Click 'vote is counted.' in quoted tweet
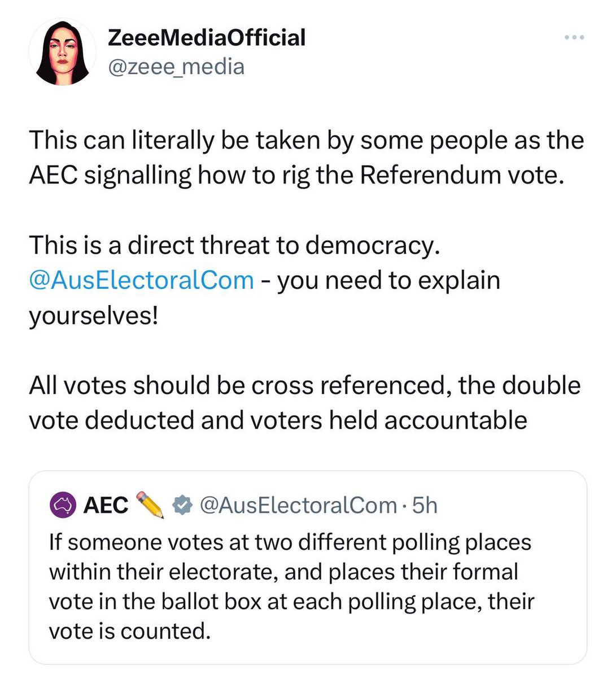Image resolution: width=616 pixels, height=678 pixels. pyautogui.click(x=129, y=631)
